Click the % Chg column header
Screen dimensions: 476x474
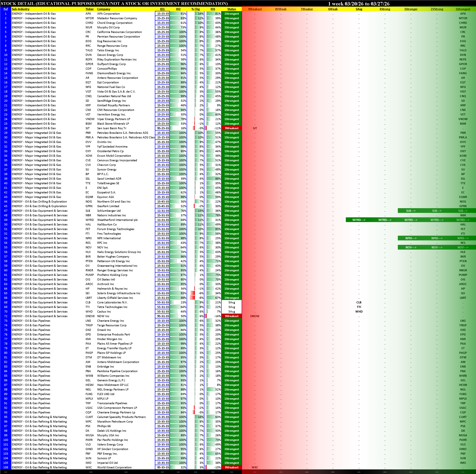[x=195, y=9]
